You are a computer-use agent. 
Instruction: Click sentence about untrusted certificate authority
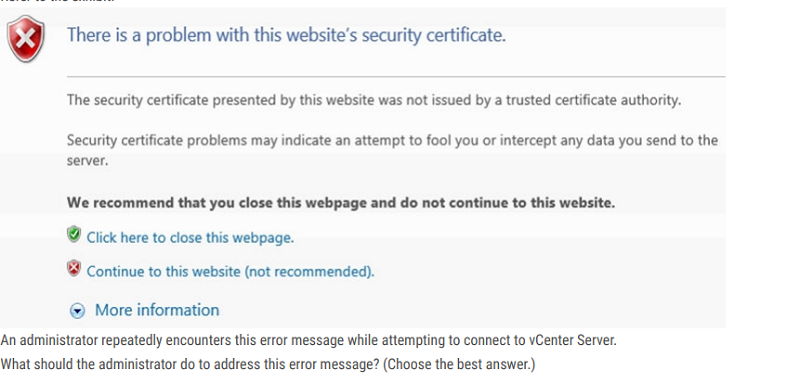pyautogui.click(x=374, y=100)
